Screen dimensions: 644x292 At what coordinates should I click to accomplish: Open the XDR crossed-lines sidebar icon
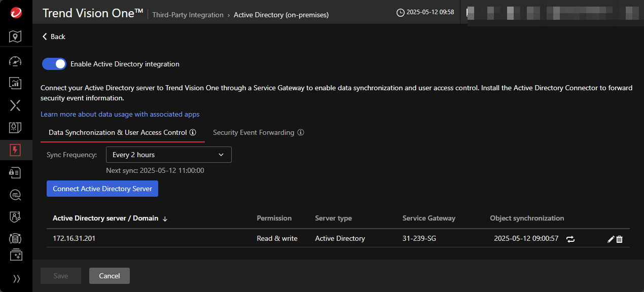pos(16,105)
